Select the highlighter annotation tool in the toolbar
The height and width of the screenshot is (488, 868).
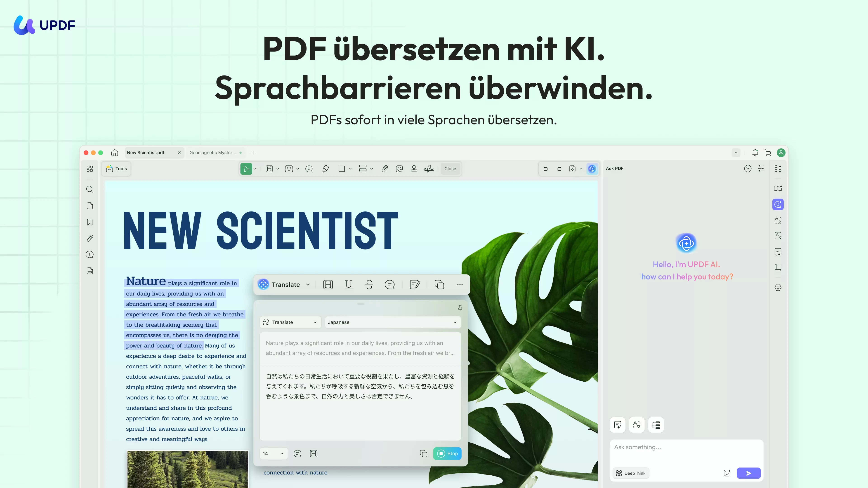click(x=325, y=169)
